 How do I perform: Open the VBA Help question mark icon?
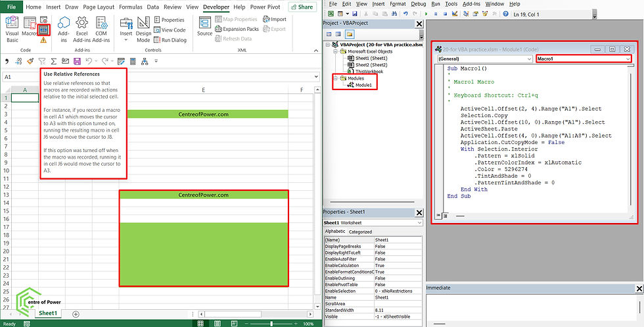pos(505,14)
